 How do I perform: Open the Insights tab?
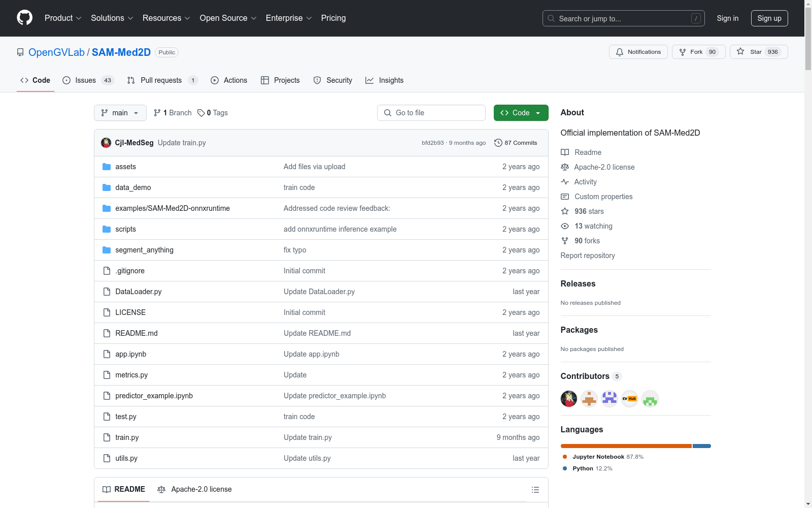[x=385, y=80]
